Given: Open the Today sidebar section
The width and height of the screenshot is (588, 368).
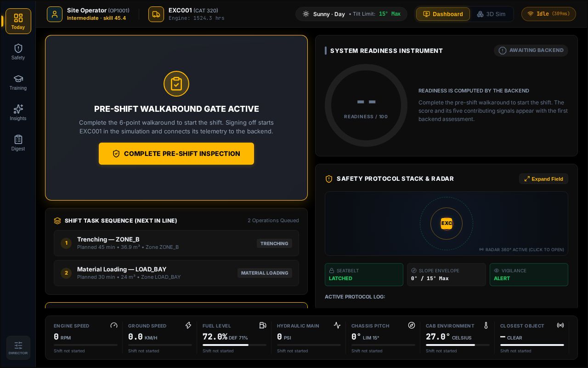Looking at the screenshot, I should tap(18, 21).
